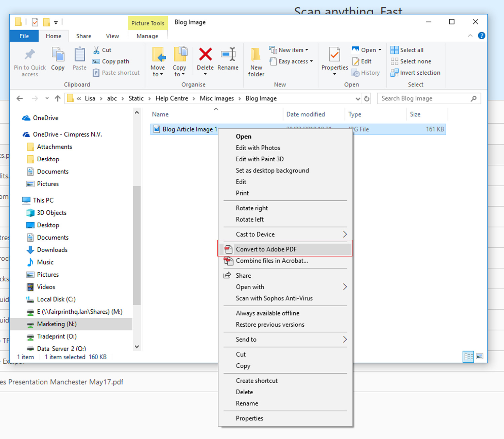The width and height of the screenshot is (504, 439).
Task: Open the Manage Picture Tools tab
Action: click(147, 36)
